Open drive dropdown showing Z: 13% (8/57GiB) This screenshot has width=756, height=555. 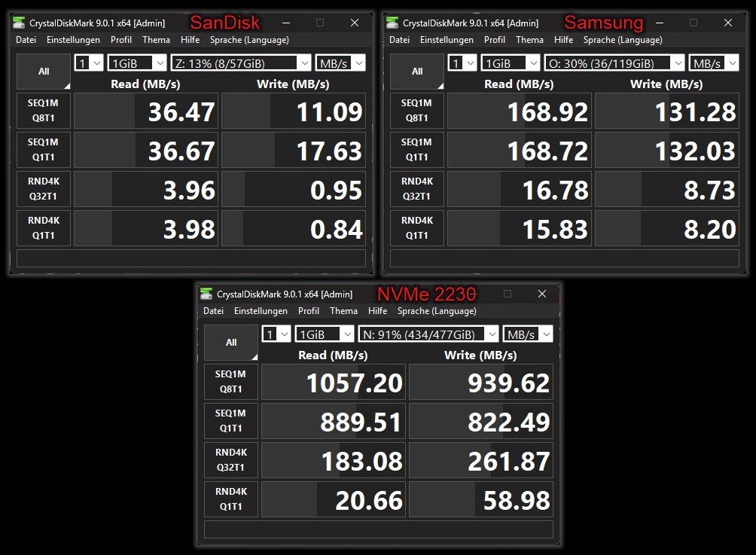coord(241,63)
